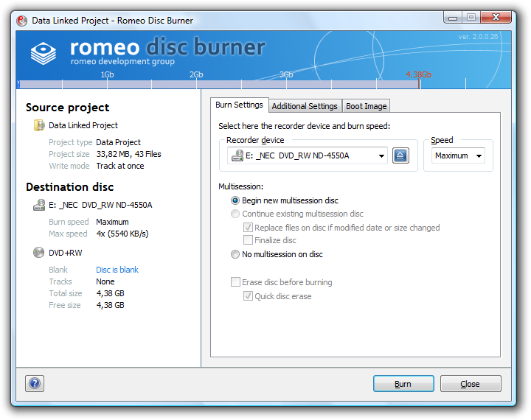Viewport: 531px width, 420px height.
Task: Click the 'Track at once' write mode value
Action: click(120, 166)
